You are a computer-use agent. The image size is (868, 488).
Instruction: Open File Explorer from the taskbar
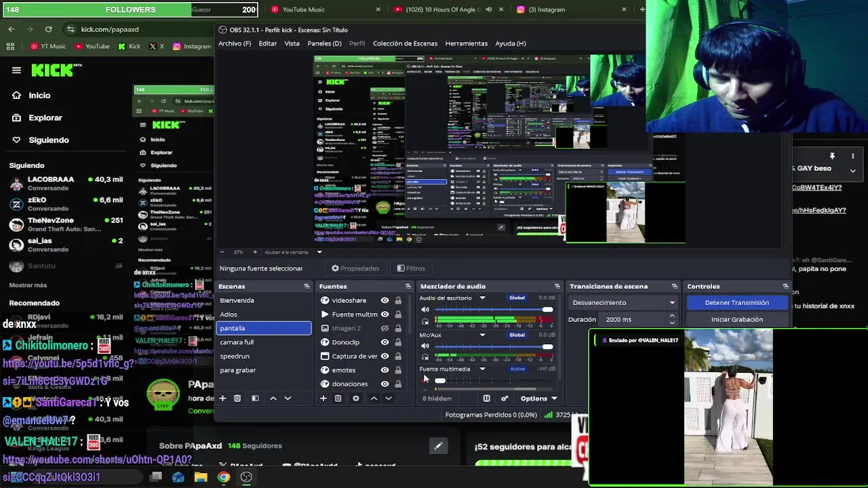pos(201,477)
